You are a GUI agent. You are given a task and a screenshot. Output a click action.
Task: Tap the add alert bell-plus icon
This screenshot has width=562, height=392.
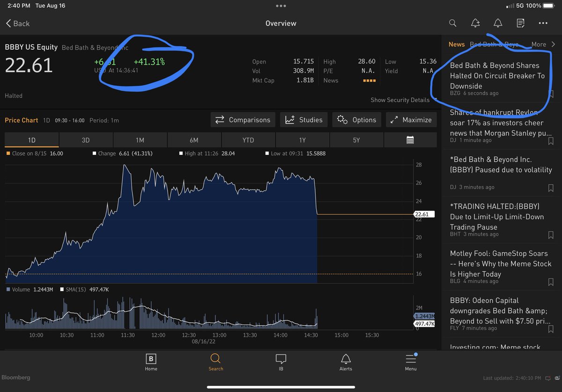point(475,23)
